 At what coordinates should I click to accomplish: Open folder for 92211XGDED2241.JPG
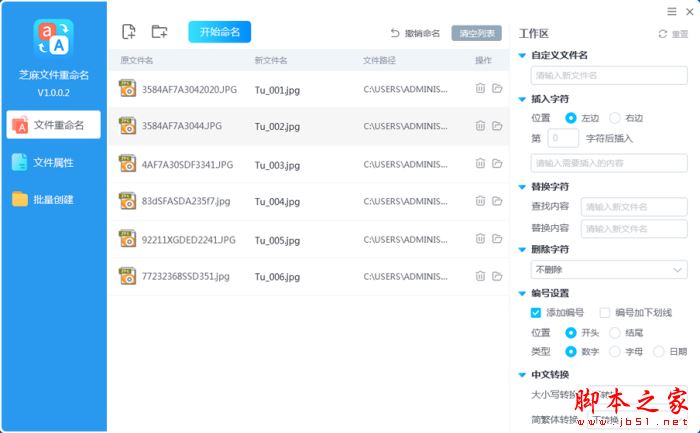pyautogui.click(x=497, y=238)
